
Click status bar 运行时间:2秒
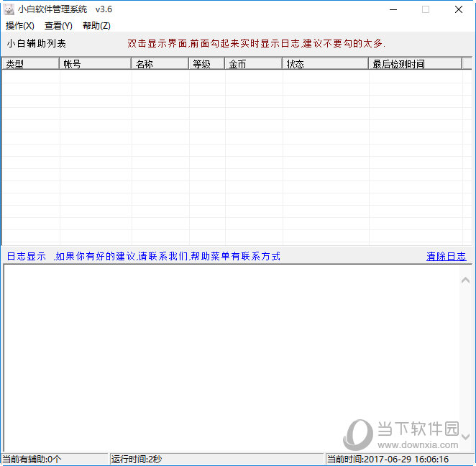tap(216, 460)
